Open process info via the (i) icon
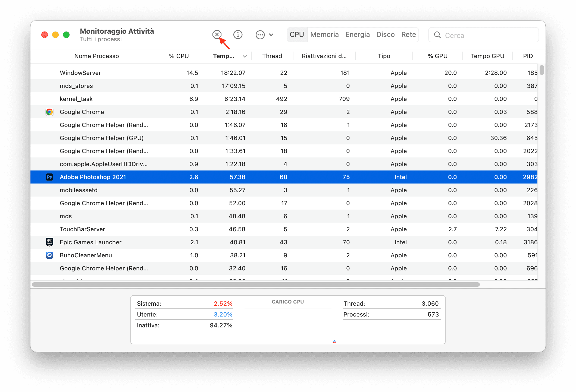576x392 pixels. pyautogui.click(x=238, y=35)
